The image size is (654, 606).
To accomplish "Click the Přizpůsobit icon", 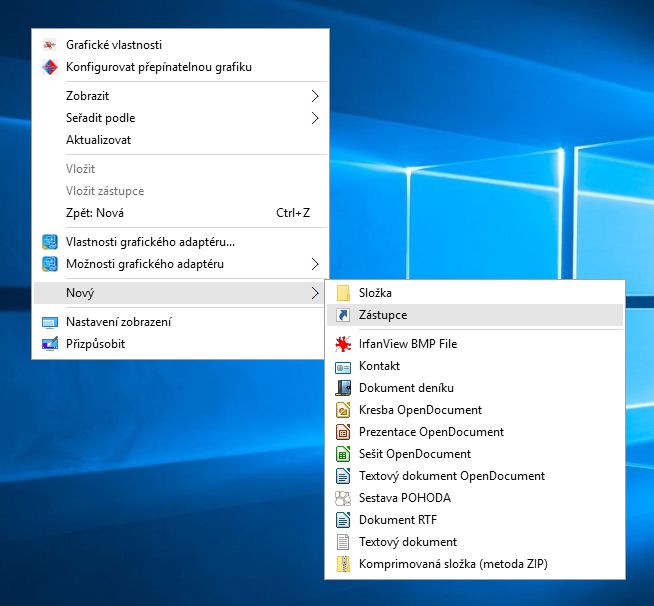I will coord(50,344).
